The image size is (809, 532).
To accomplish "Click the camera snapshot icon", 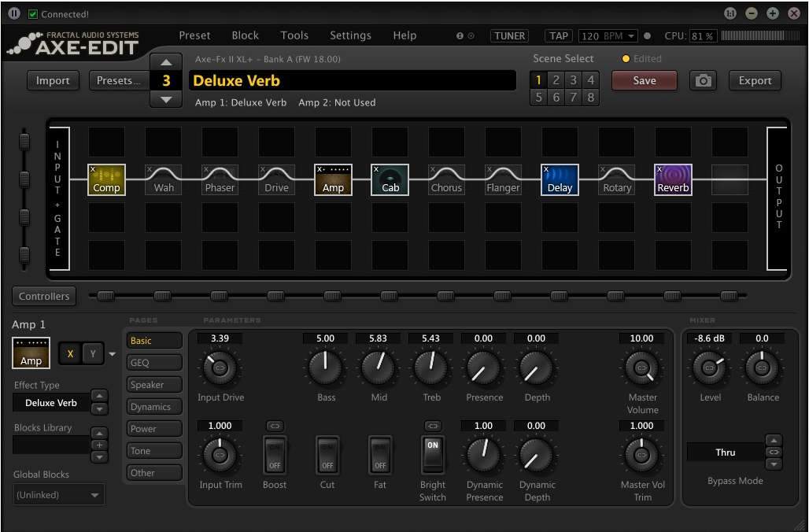I will [x=704, y=80].
